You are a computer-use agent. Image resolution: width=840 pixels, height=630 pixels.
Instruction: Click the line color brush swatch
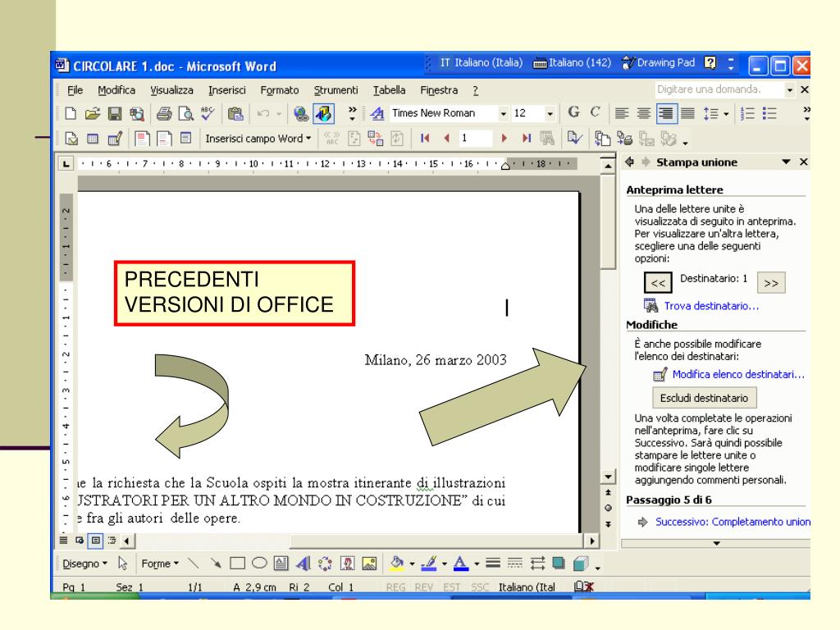[429, 563]
